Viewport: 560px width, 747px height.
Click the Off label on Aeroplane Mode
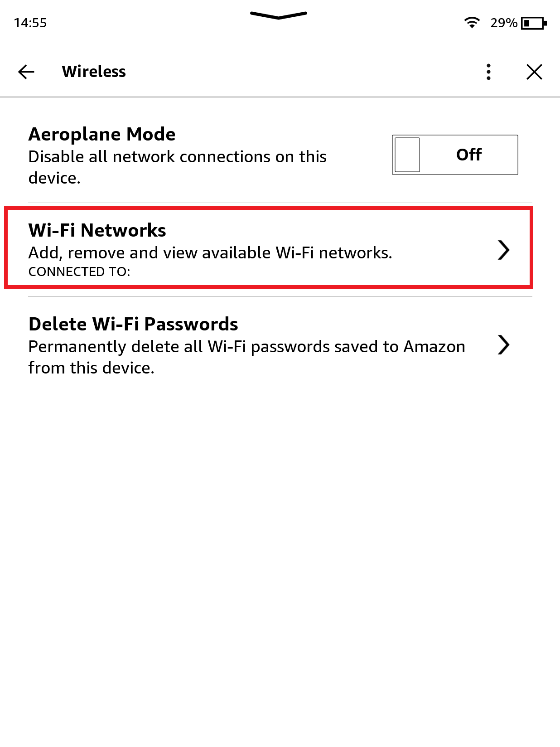(468, 155)
